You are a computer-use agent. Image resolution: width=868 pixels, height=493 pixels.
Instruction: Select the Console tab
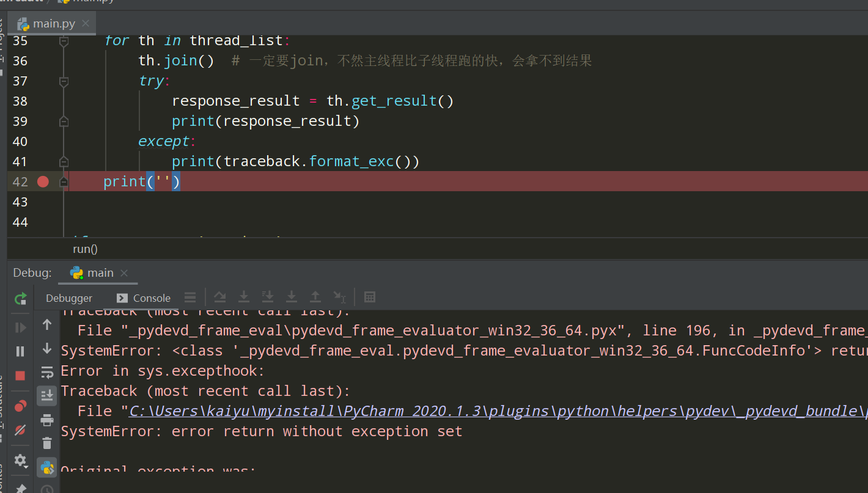tap(151, 298)
